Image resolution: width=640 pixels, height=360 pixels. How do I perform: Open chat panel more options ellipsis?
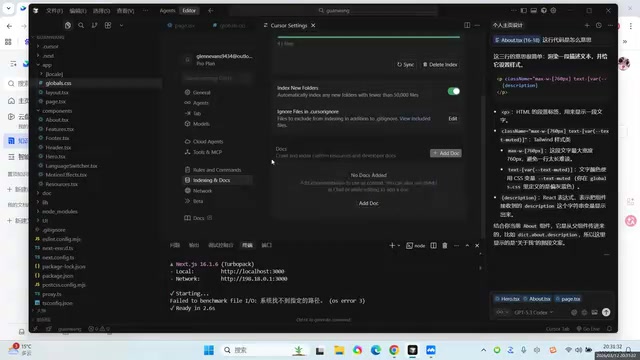click(610, 25)
